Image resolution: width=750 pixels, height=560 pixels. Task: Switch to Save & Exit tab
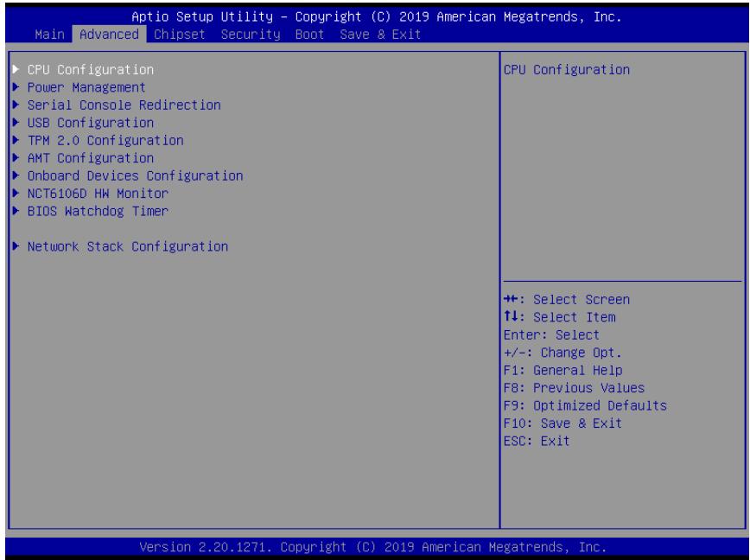(380, 35)
